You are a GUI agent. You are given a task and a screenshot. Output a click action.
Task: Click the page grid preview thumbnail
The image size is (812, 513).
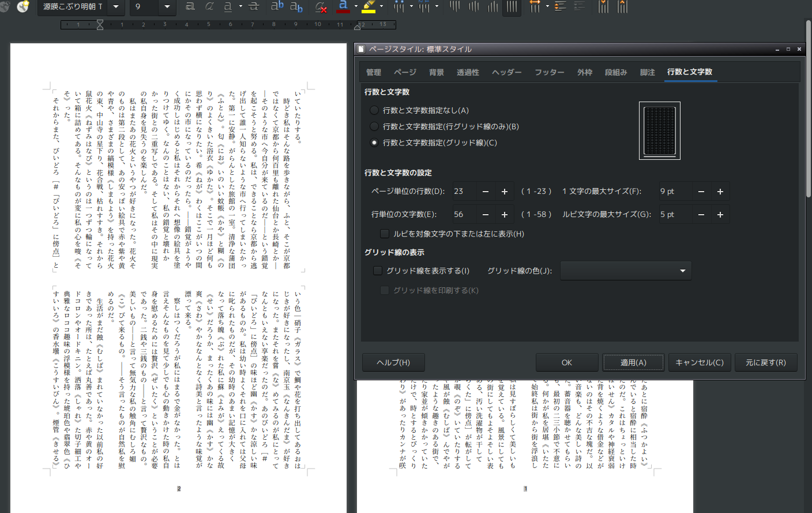coord(660,130)
